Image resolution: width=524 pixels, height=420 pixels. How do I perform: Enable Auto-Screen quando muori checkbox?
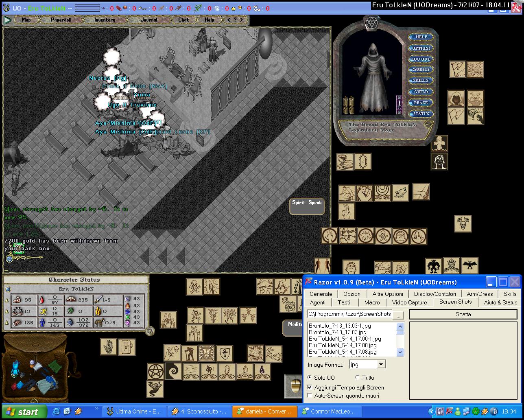(310, 396)
